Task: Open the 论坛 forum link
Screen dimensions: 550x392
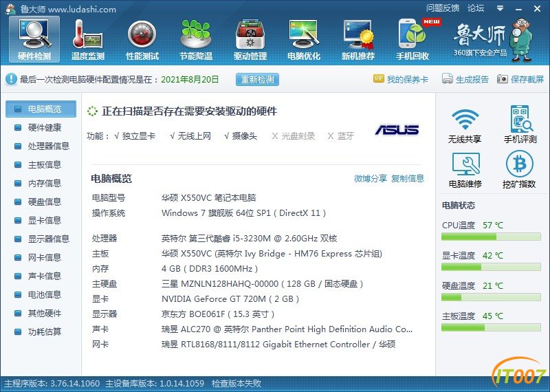Action: (x=476, y=8)
